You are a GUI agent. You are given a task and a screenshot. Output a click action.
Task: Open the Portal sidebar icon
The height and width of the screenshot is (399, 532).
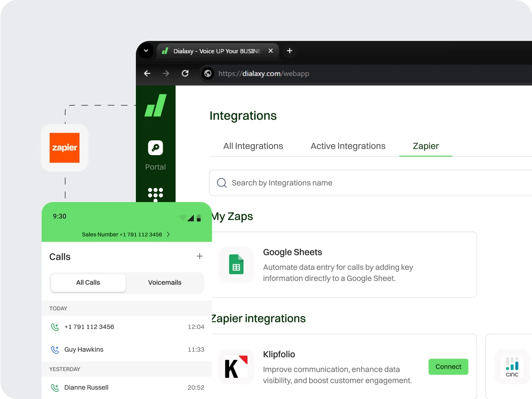point(155,148)
